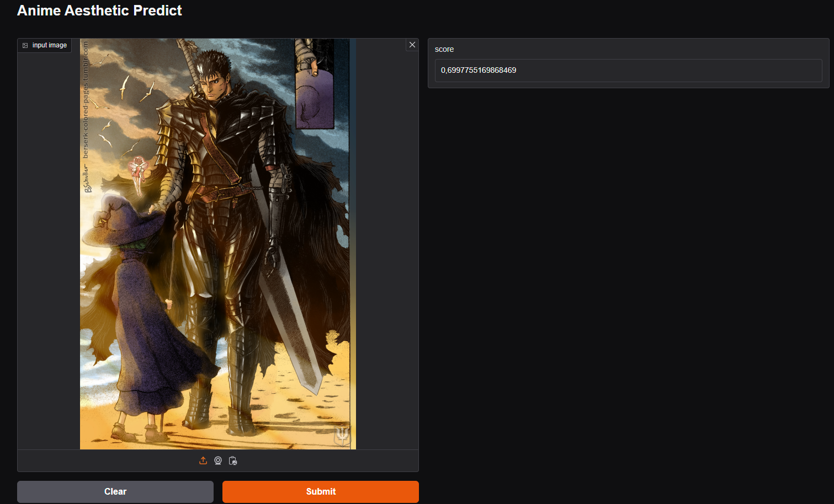This screenshot has height=504, width=834.
Task: Click the image icon beside 'input image'
Action: point(25,45)
